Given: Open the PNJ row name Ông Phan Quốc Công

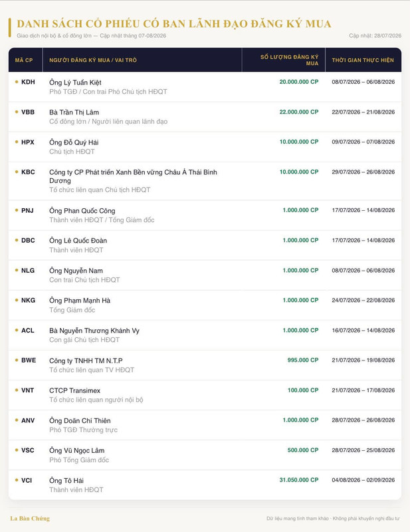Looking at the screenshot, I should (82, 211).
